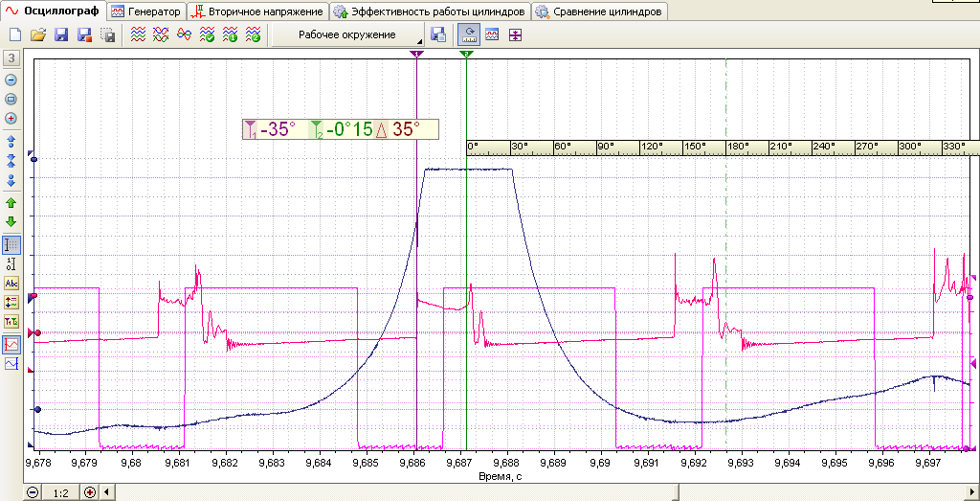
Task: Toggle the Abc text labels button
Action: point(11,283)
